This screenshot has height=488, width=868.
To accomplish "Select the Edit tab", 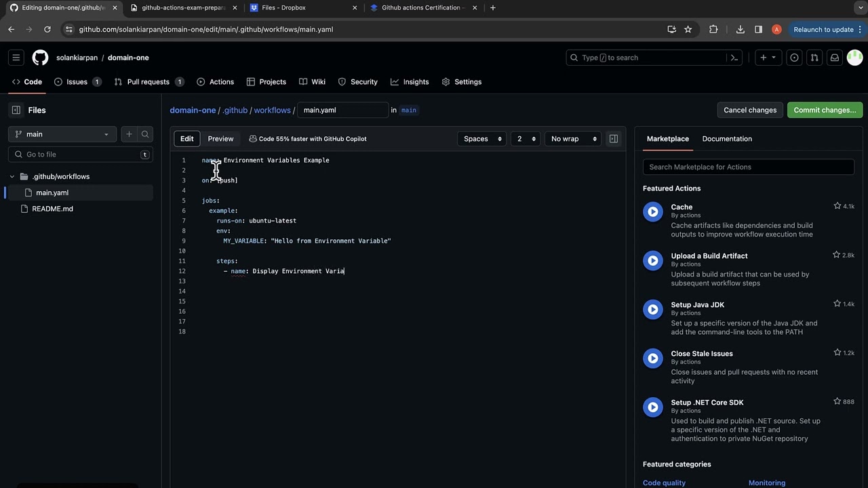I will tap(187, 139).
